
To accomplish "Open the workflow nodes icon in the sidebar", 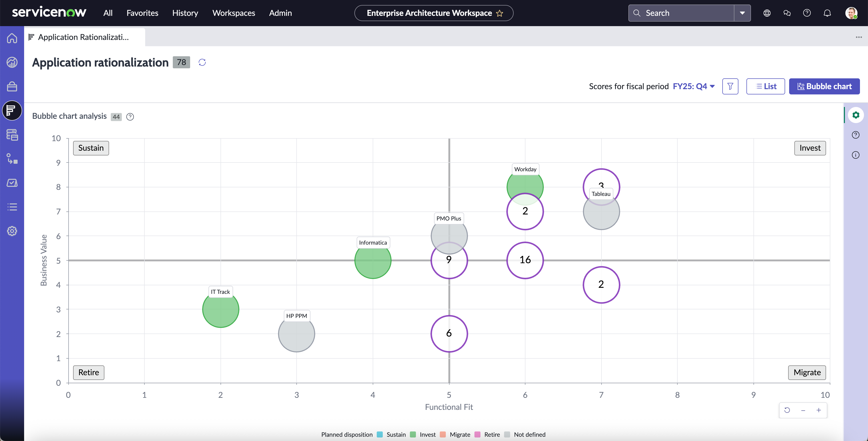I will tap(12, 159).
